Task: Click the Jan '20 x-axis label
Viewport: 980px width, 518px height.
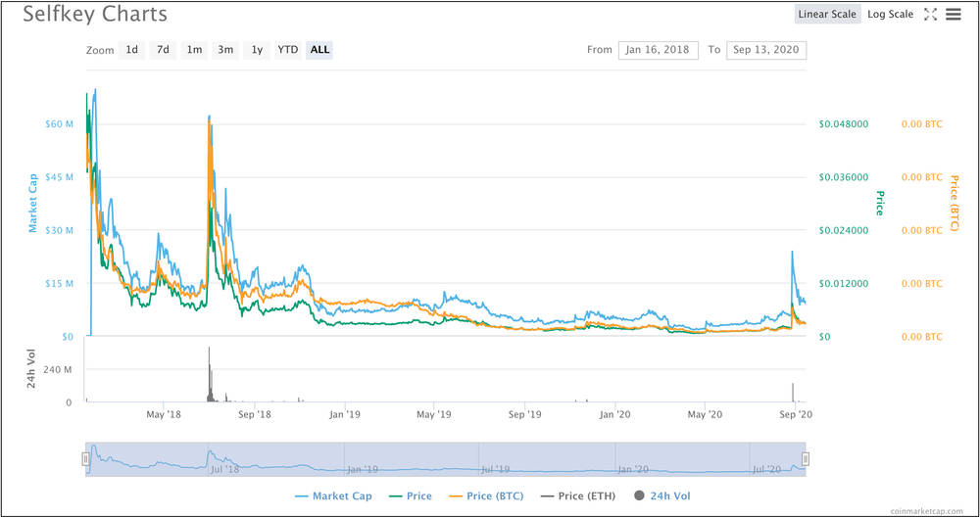Action: 615,413
